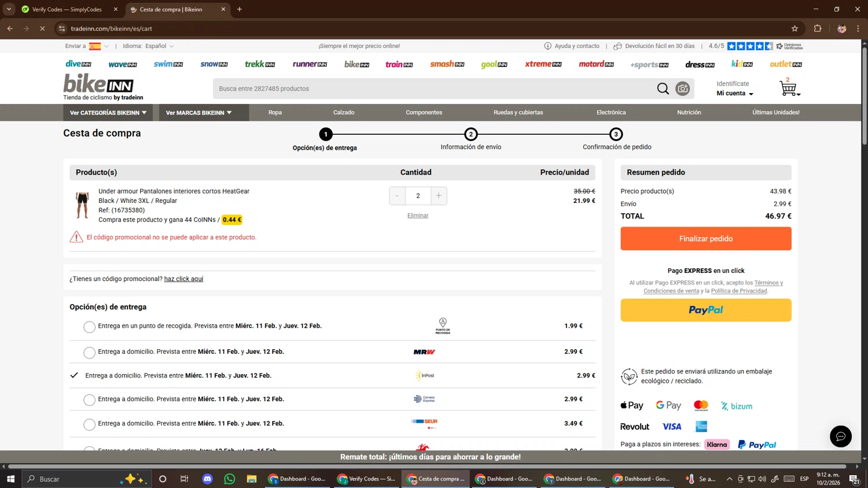Click the browser address bar URL

coord(112,28)
